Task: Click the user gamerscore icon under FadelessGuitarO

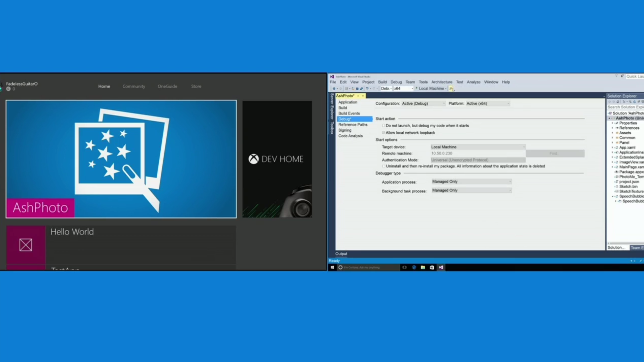Action: click(x=8, y=89)
